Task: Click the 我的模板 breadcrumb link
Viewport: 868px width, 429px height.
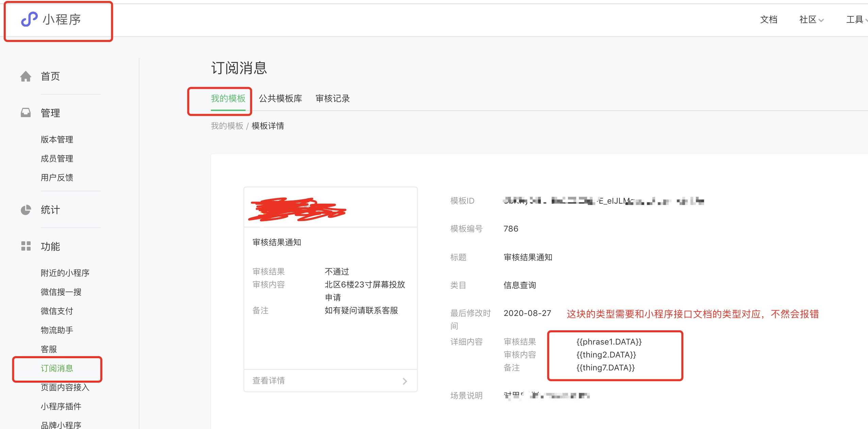Action: (227, 126)
